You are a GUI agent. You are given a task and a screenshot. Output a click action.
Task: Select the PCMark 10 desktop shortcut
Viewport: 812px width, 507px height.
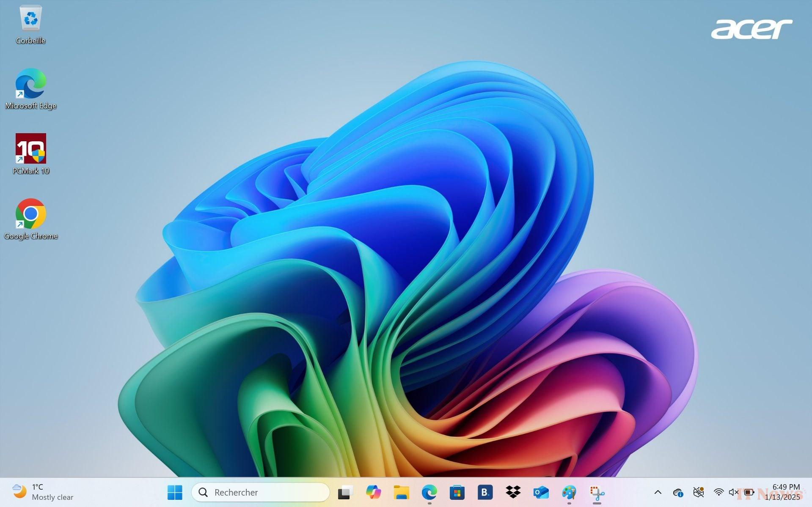(30, 154)
